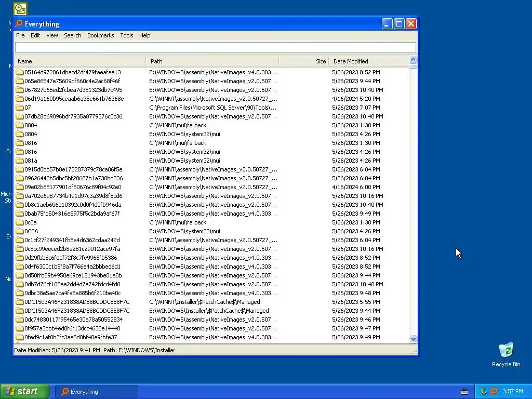Image resolution: width=532 pixels, height=399 pixels.
Task: Select folder name 0fed9c1af0b3fc3aa8d0bf40e9fbfe37
Action: (x=71, y=337)
